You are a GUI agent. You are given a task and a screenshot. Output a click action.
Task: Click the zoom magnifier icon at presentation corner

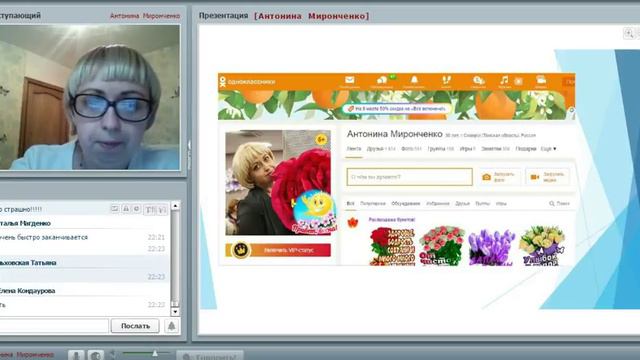tap(629, 33)
